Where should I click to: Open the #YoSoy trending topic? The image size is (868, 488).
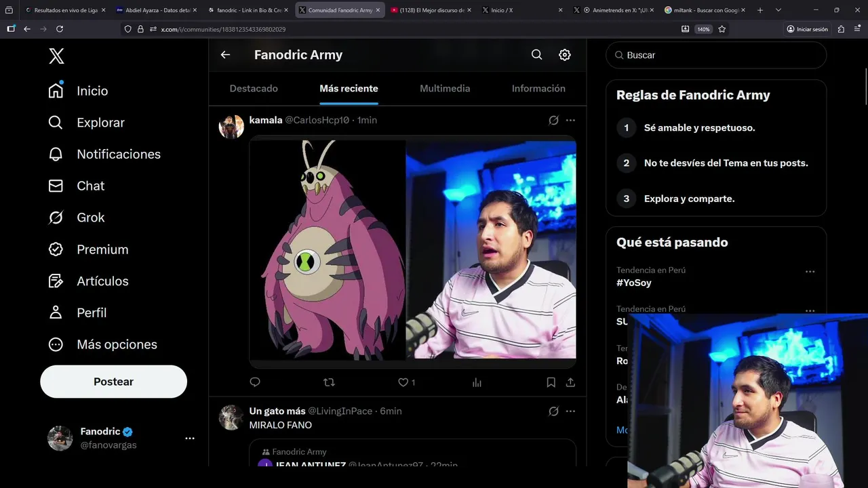(x=634, y=283)
